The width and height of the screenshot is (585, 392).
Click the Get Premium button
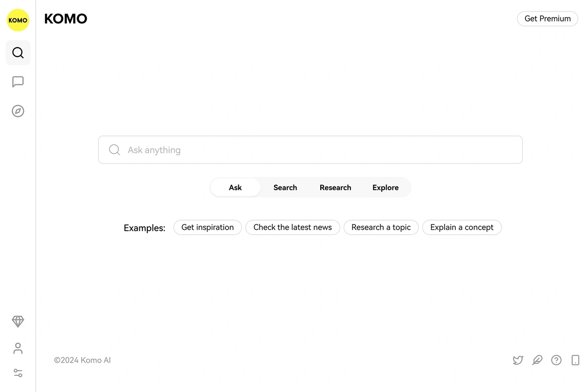[x=547, y=19]
